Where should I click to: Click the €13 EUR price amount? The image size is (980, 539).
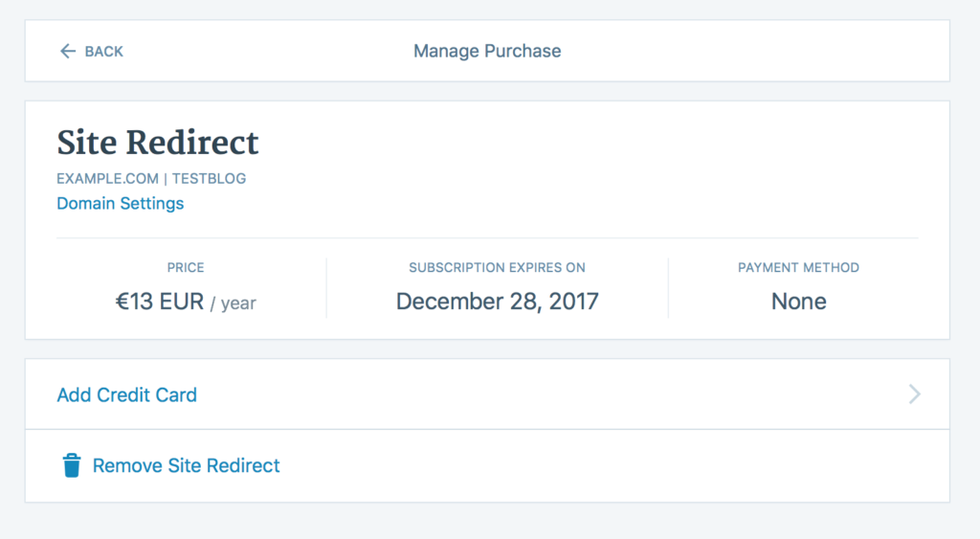[160, 303]
